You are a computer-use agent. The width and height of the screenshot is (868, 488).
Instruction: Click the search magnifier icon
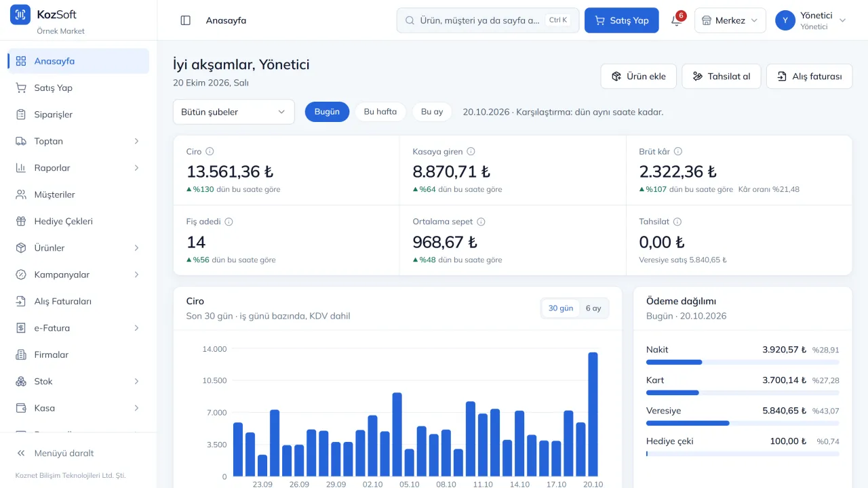coord(410,20)
